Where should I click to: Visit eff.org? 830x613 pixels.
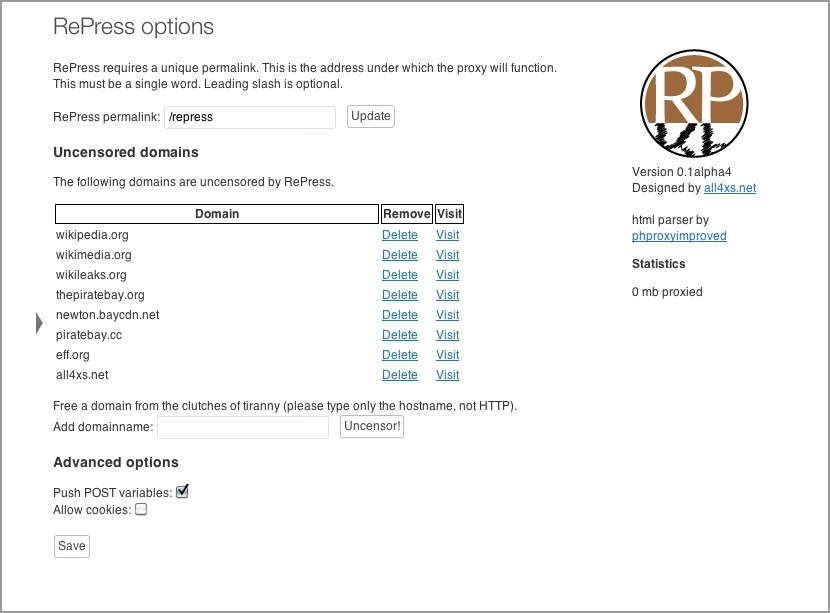[x=447, y=355]
